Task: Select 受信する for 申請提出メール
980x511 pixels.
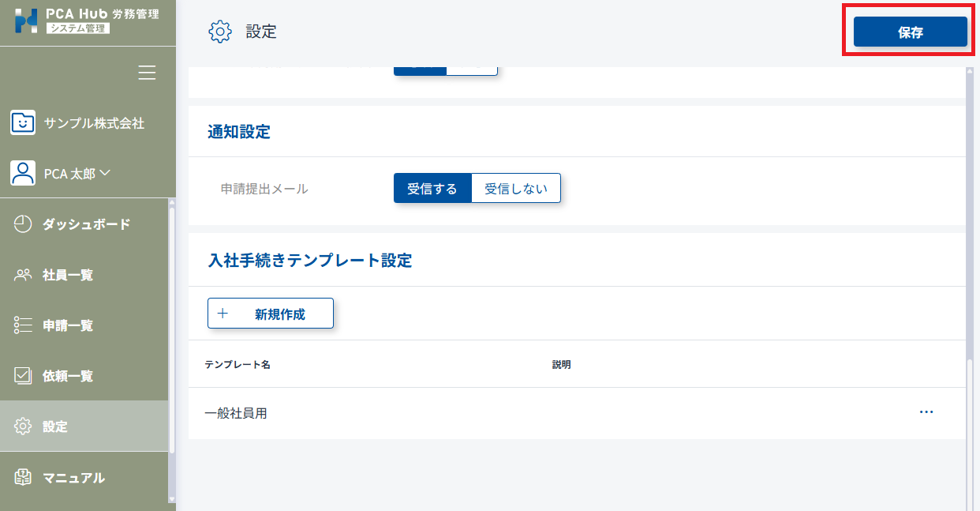Action: coord(432,189)
